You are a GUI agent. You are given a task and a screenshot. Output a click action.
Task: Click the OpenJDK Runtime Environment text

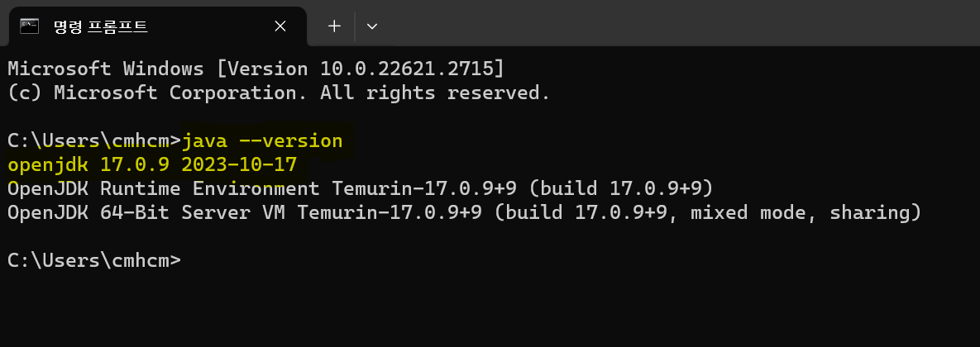click(x=164, y=188)
